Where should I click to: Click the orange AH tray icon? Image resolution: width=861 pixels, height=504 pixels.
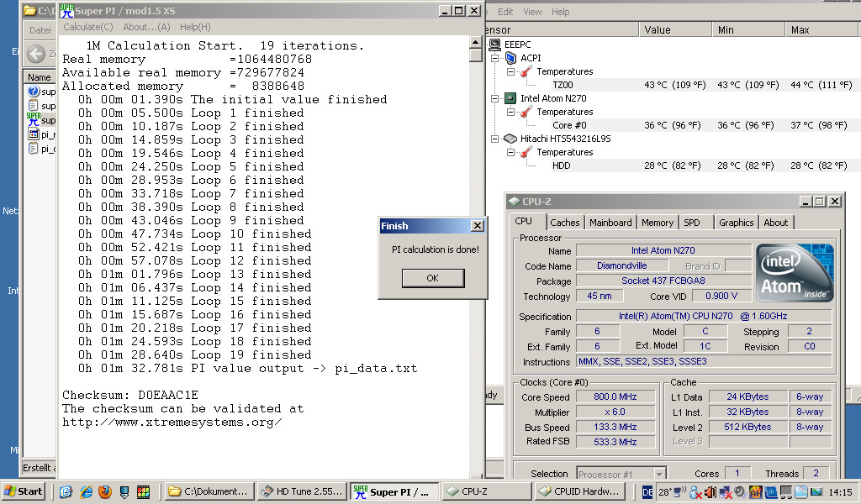755,492
